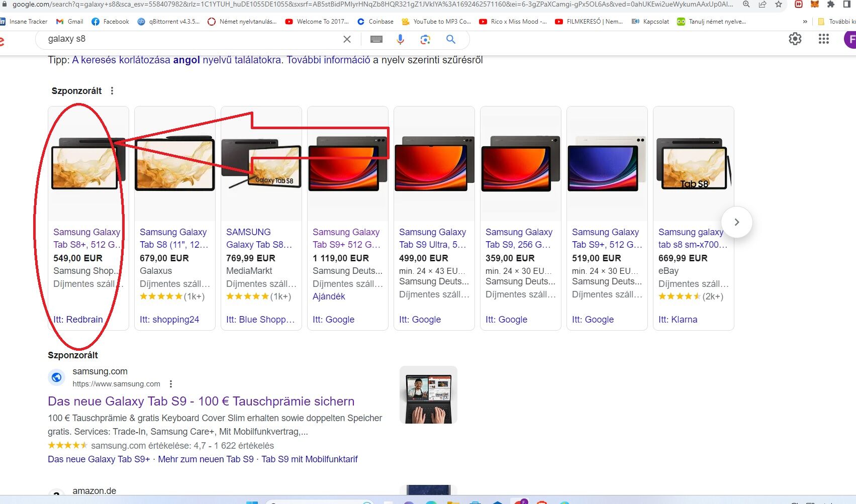Open the Galaxus Galaxy Tab S8 image

point(175,164)
